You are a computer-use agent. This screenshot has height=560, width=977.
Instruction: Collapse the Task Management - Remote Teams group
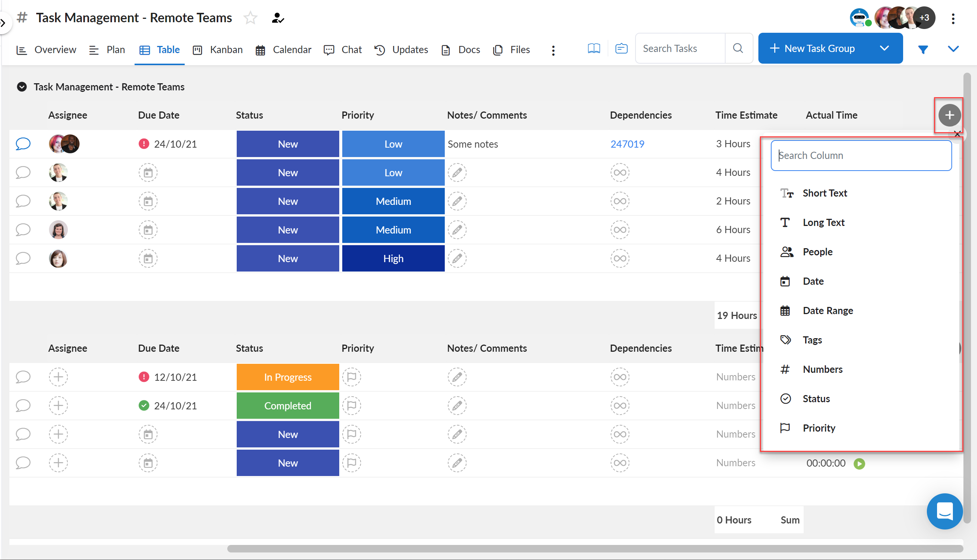[x=22, y=87]
